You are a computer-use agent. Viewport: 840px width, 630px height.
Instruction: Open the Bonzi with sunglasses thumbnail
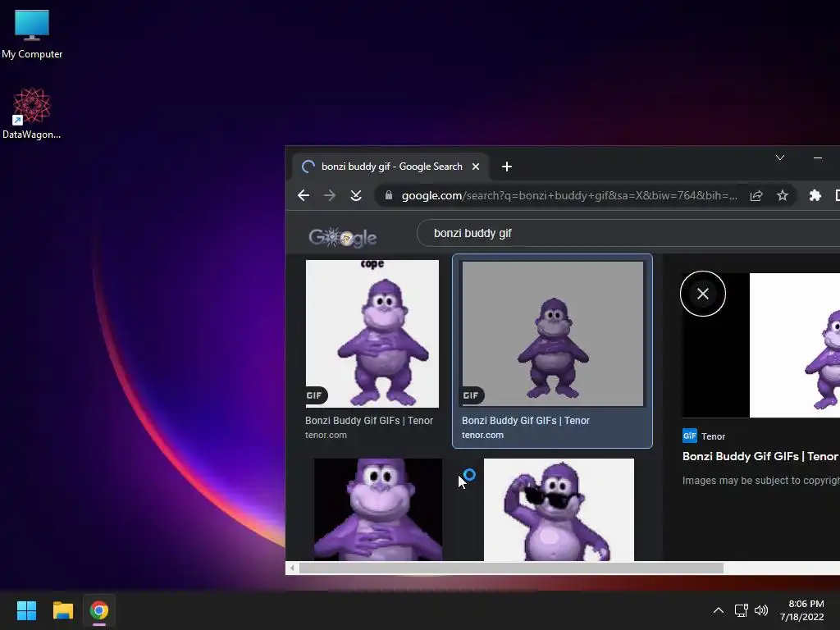559,509
